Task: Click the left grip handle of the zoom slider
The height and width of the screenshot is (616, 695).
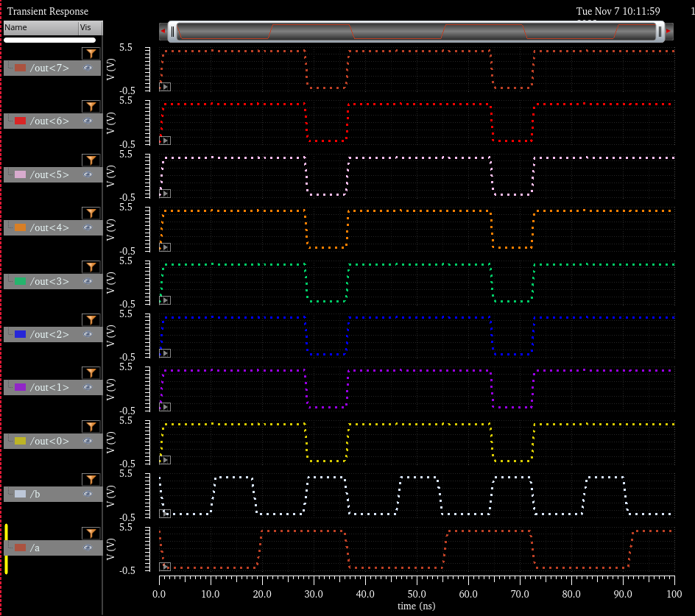Action: coord(173,31)
